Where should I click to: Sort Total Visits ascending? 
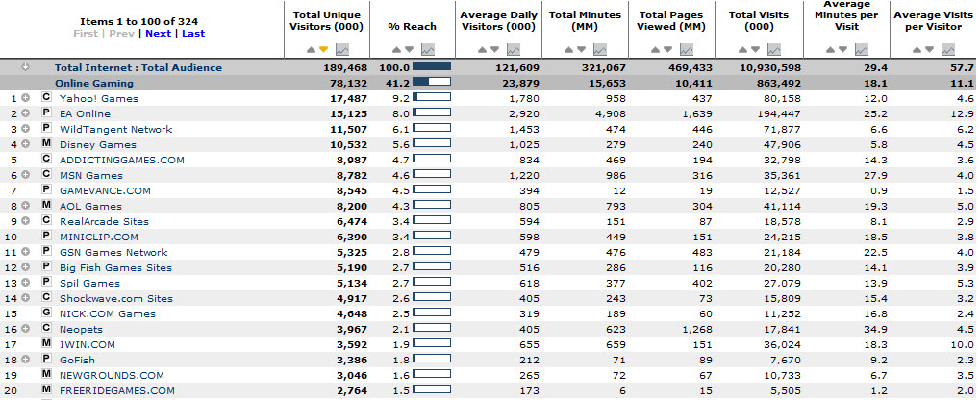(743, 49)
